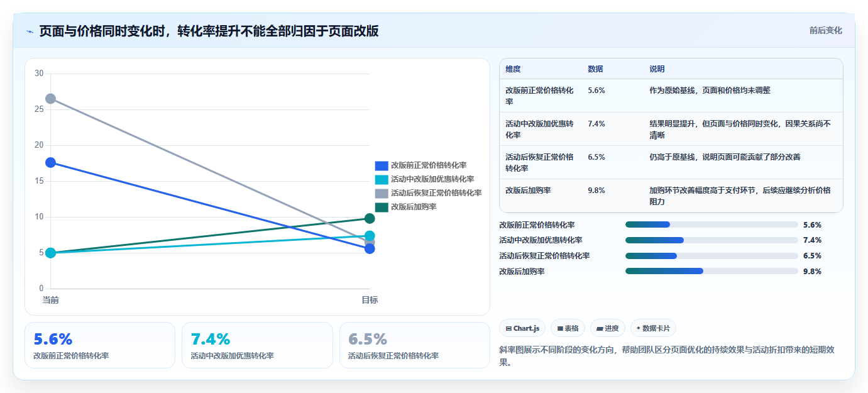This screenshot has height=393, width=868.
Task: Click the 7.4% stat card
Action: [257, 345]
